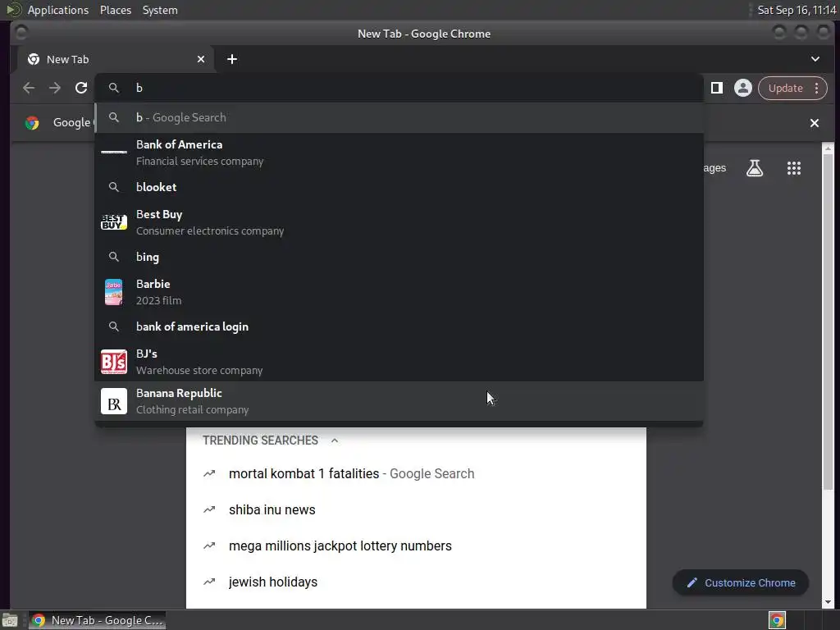Select the New Tab browser tab
Image resolution: width=840 pixels, height=630 pixels.
(x=116, y=59)
